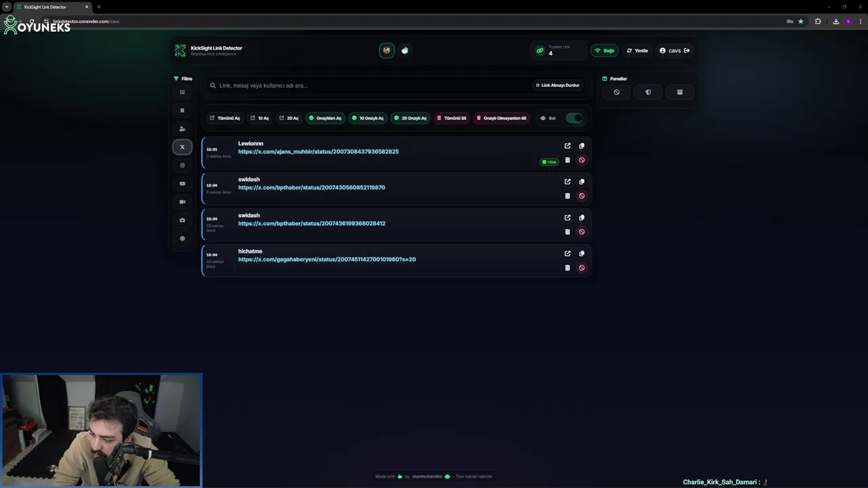The height and width of the screenshot is (488, 868).
Task: Open hichatme's link in new tab icon
Action: pos(568,253)
